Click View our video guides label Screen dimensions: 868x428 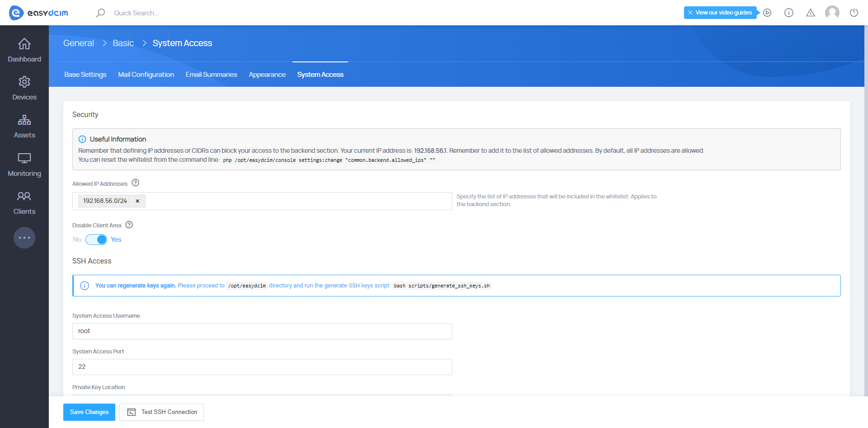click(x=724, y=13)
